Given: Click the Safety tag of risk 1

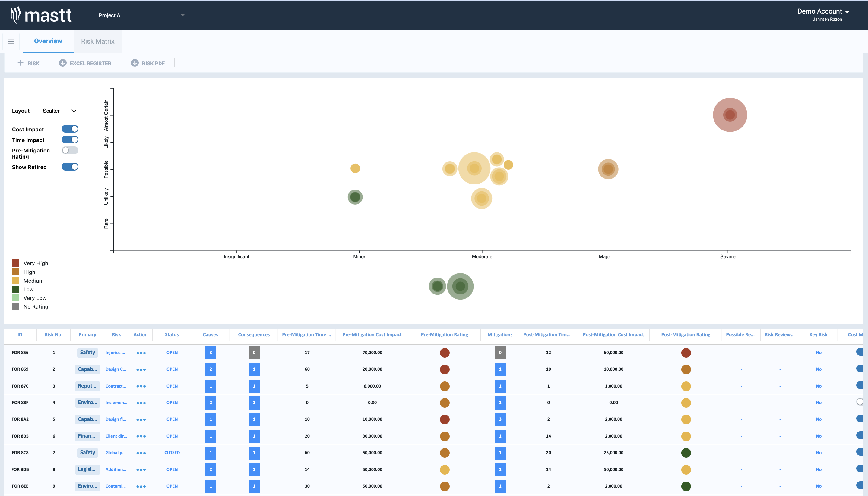Looking at the screenshot, I should point(87,353).
